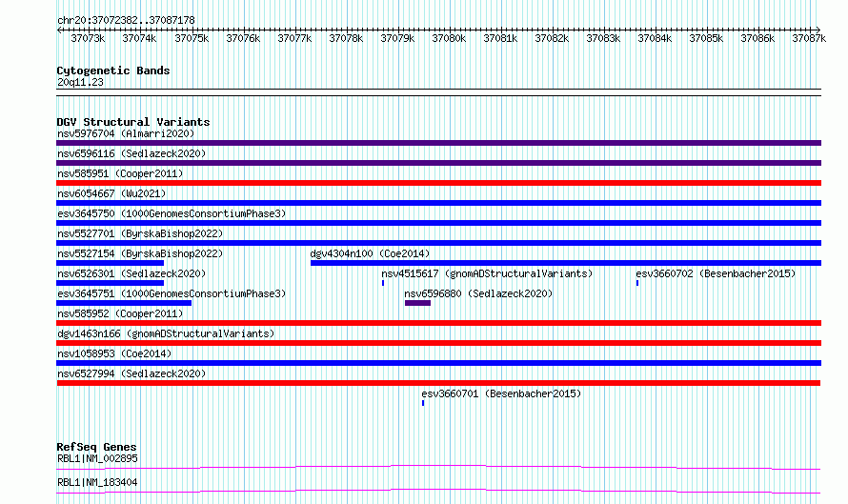Image resolution: width=848 pixels, height=504 pixels.
Task: Click the red nsv585952 variant bar
Action: click(438, 323)
